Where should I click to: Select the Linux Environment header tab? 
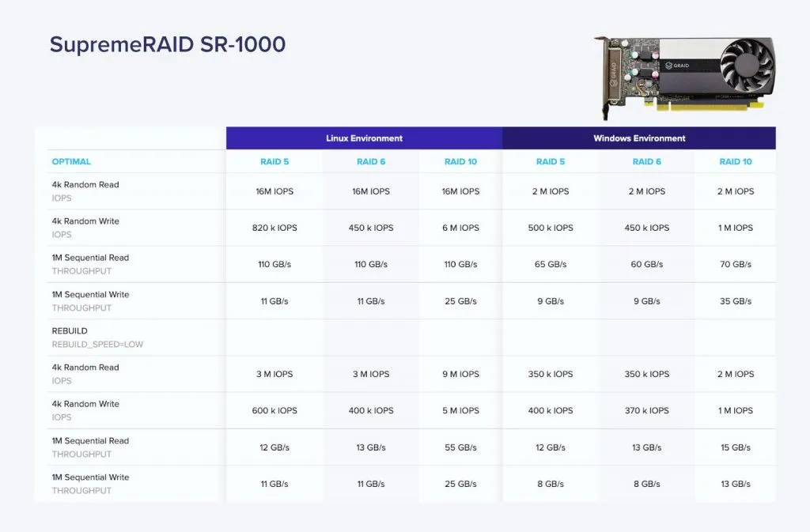pos(362,138)
